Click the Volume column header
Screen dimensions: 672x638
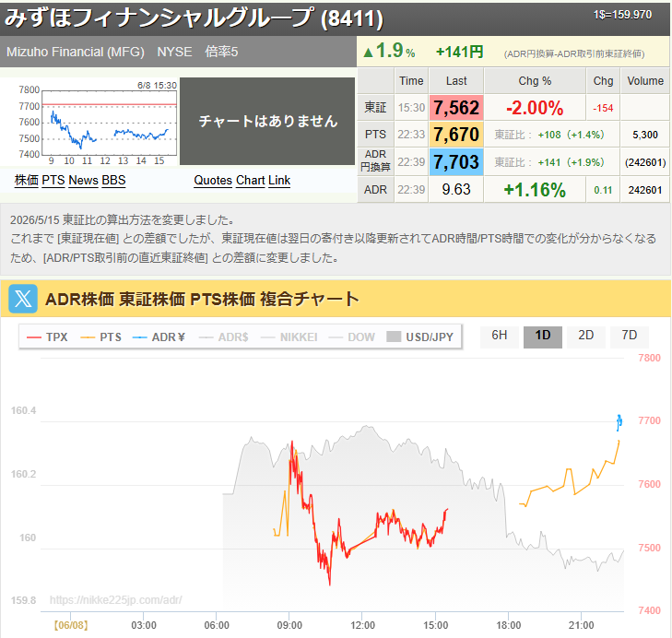click(x=645, y=80)
